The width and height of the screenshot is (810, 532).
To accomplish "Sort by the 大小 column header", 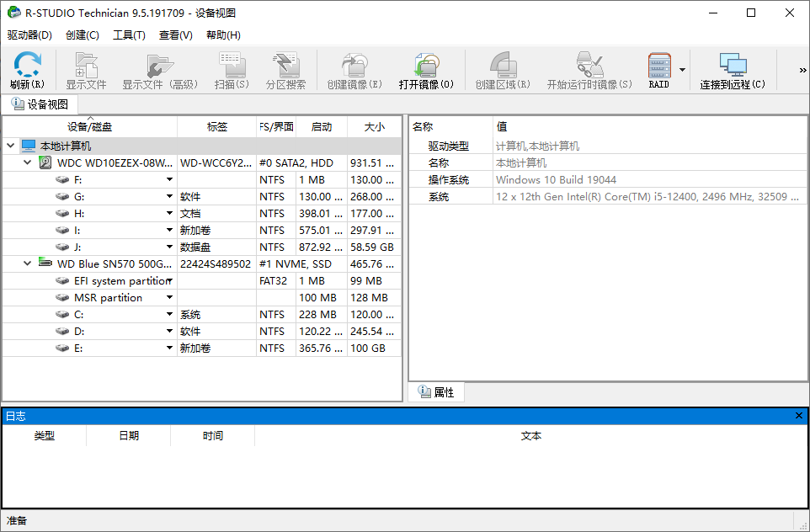I will pyautogui.click(x=375, y=127).
